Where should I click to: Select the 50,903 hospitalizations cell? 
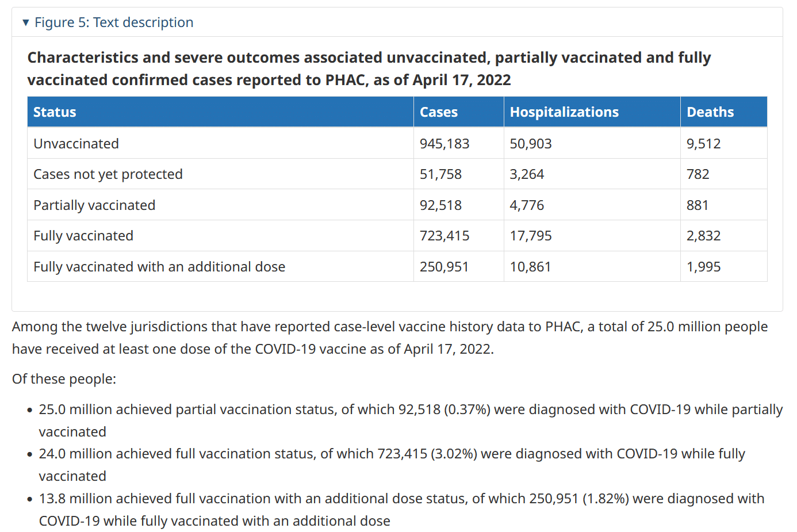pyautogui.click(x=531, y=144)
